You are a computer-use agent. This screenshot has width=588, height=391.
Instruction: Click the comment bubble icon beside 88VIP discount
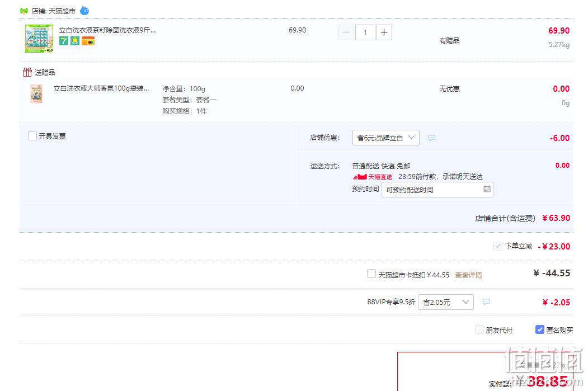tap(486, 302)
